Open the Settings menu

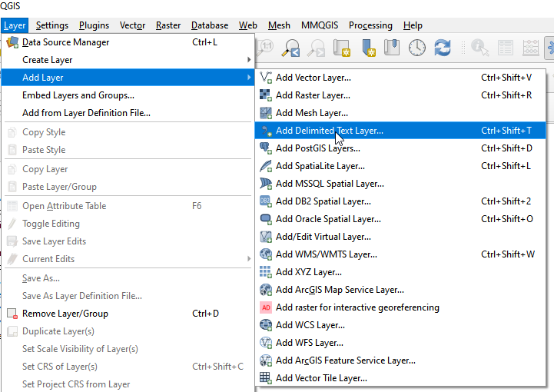point(52,25)
